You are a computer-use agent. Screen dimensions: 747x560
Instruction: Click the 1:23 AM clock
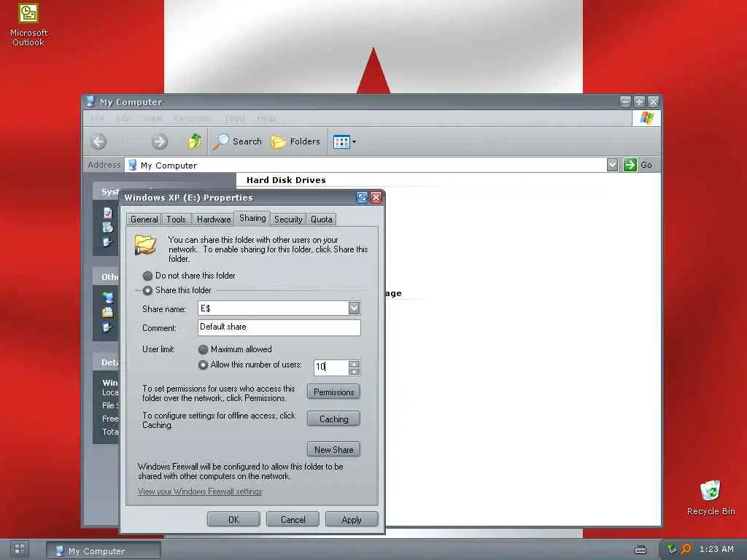click(x=716, y=549)
